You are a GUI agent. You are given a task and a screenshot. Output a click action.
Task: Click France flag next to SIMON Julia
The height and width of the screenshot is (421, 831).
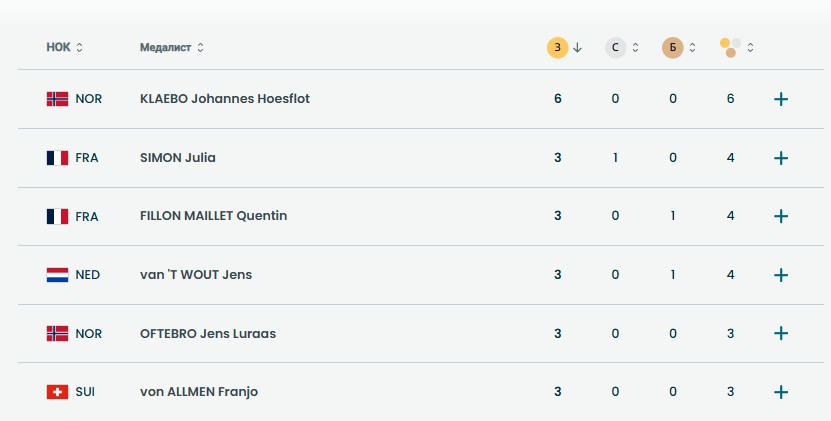pos(57,158)
